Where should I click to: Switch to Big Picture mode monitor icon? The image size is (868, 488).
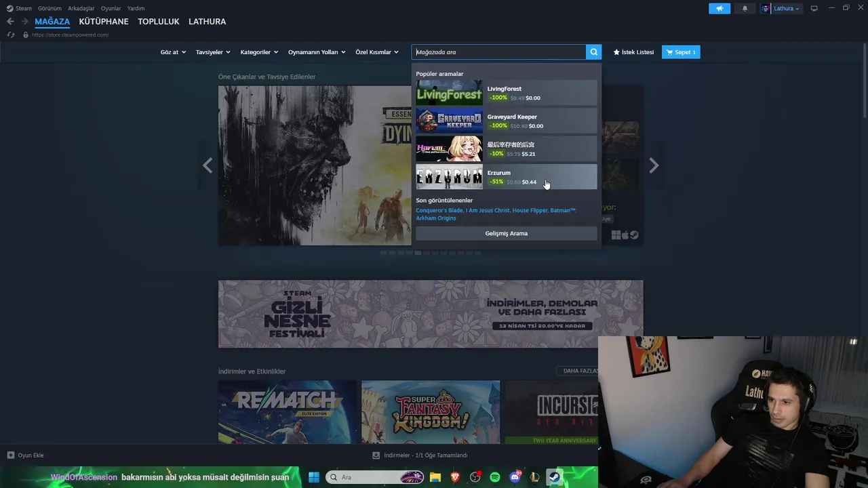tap(814, 8)
